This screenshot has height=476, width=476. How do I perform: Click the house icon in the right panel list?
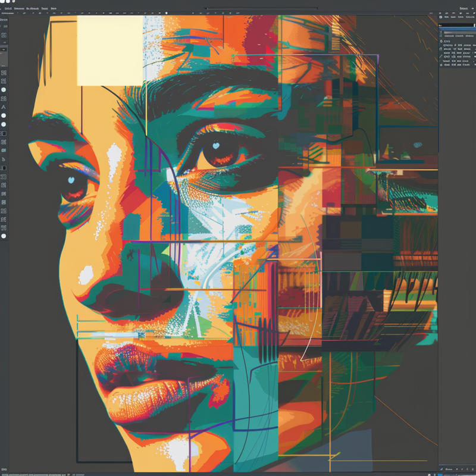pyautogui.click(x=441, y=48)
